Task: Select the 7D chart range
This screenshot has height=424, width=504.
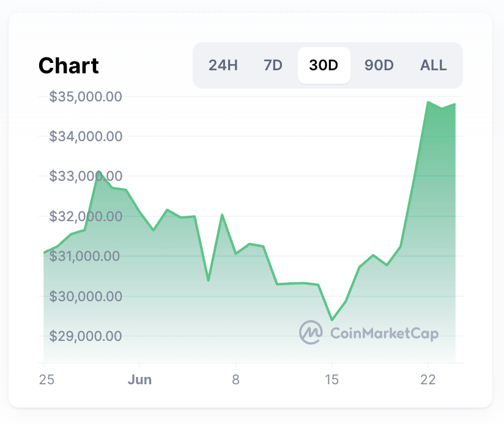Action: [x=273, y=65]
